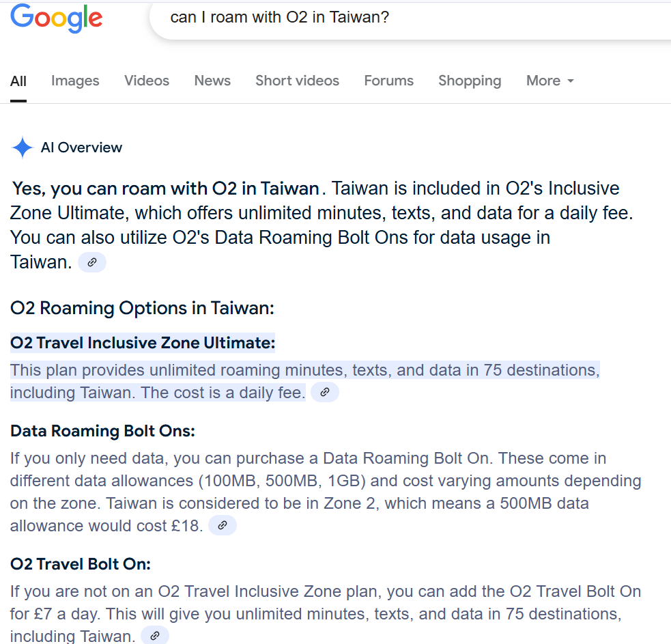The width and height of the screenshot is (671, 644).
Task: Open the Shopping tab
Action: coord(470,81)
